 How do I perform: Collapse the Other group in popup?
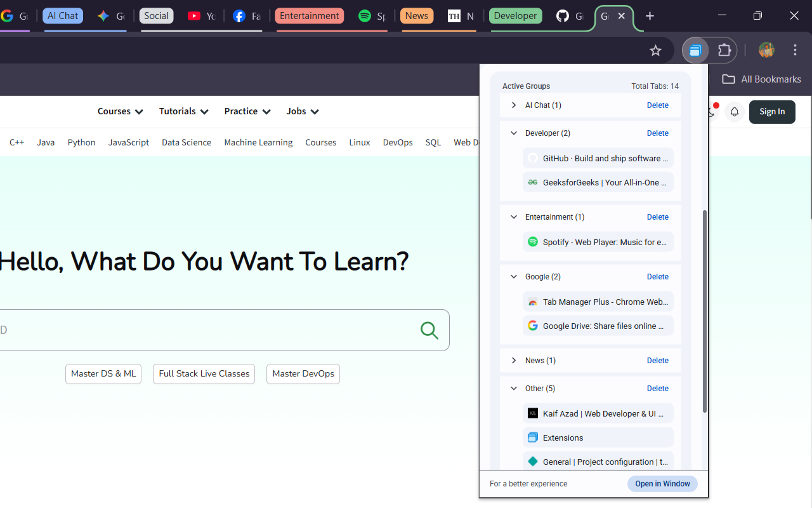(514, 389)
